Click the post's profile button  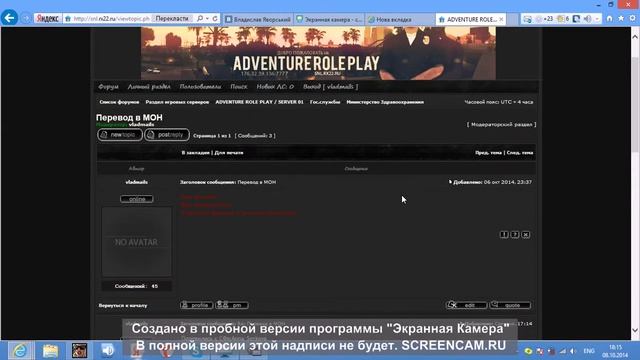coord(196,305)
